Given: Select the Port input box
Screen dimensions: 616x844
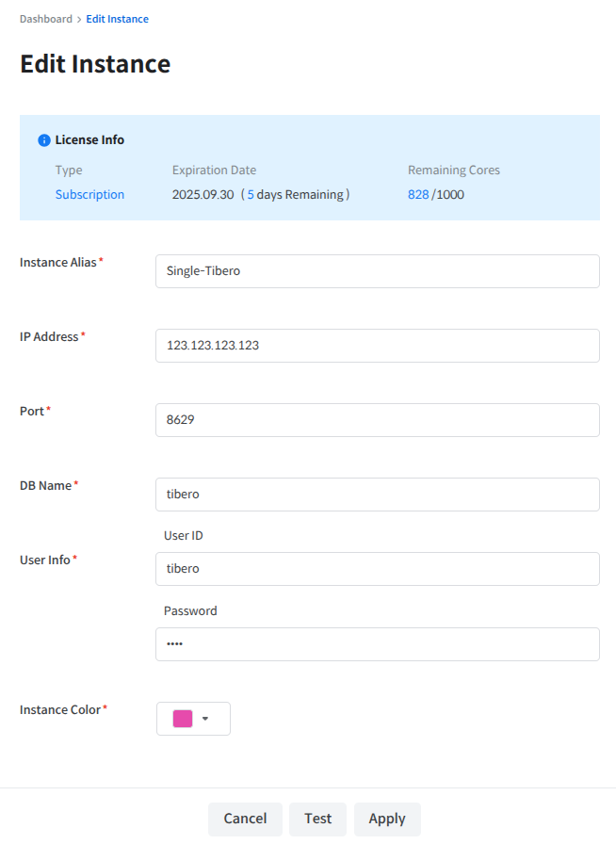Looking at the screenshot, I should click(377, 420).
